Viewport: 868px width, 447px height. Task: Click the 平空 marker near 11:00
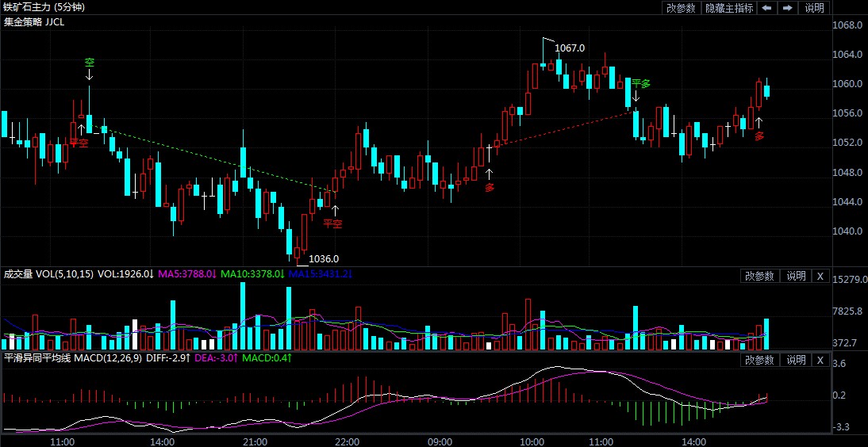pos(79,143)
